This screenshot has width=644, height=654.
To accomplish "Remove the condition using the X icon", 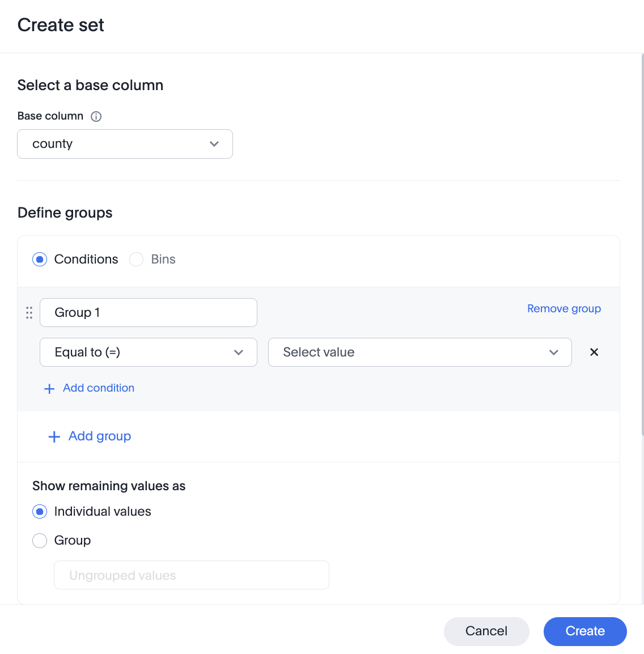I will tap(594, 352).
